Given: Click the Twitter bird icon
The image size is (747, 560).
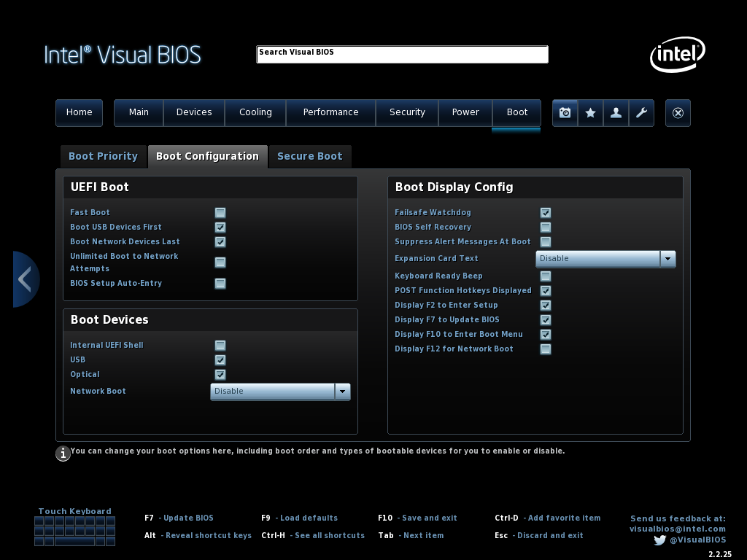Looking at the screenshot, I should point(659,540).
